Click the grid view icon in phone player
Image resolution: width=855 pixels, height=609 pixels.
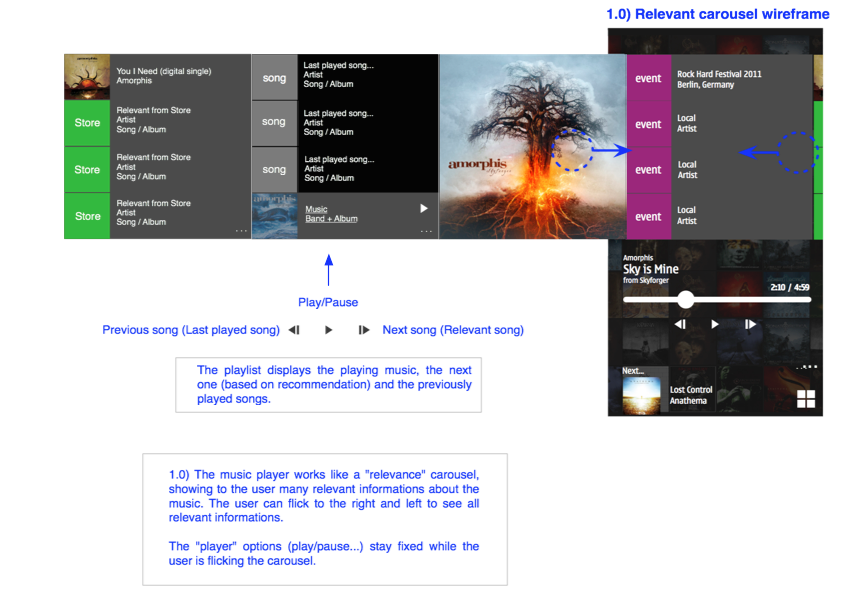point(805,399)
